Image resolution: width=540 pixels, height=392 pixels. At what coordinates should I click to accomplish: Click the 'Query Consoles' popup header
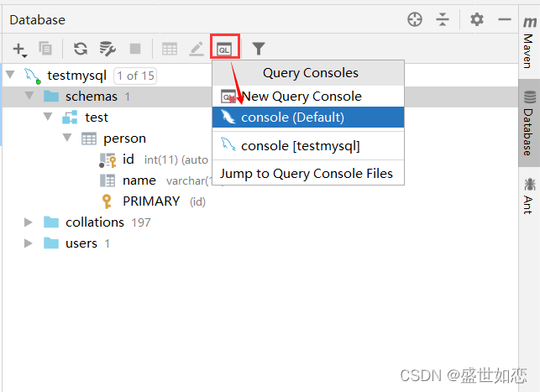(310, 73)
